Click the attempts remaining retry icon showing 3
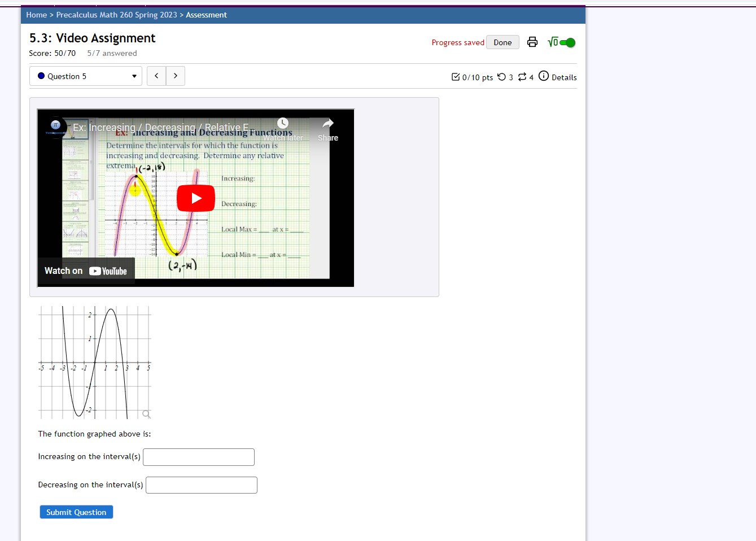 [502, 77]
